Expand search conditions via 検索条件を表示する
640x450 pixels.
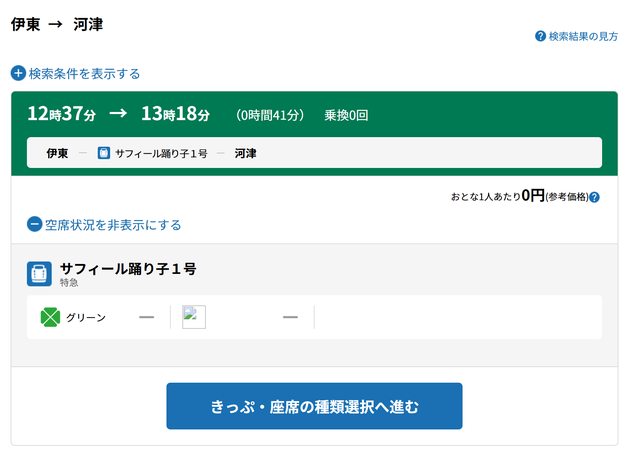tap(84, 73)
